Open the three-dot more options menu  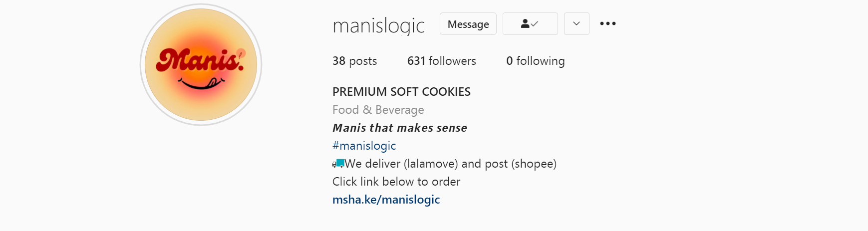click(607, 23)
